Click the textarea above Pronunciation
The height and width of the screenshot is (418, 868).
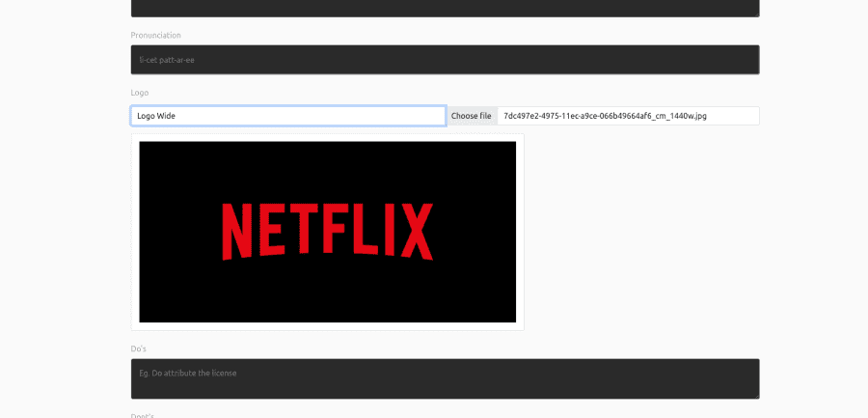pyautogui.click(x=445, y=9)
